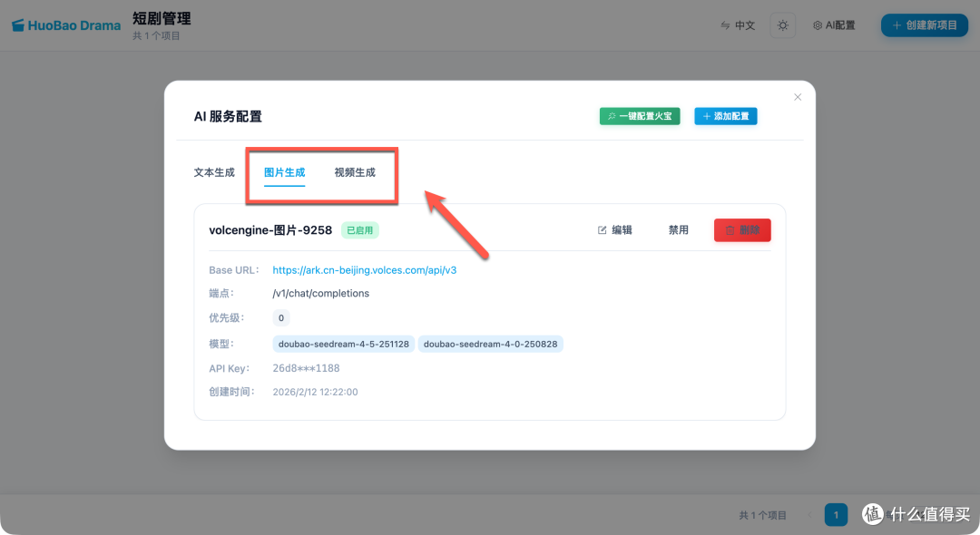
Task: Toggle the light/dark theme sun icon
Action: (782, 25)
